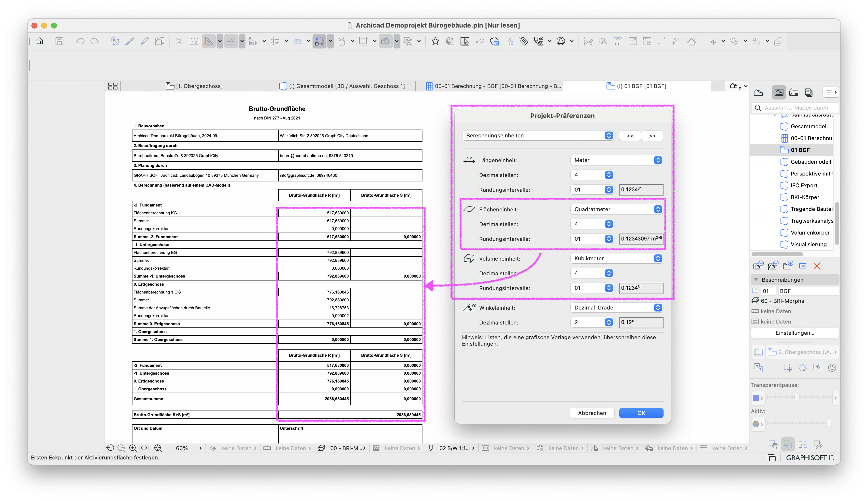Toggle the active snap-to-grid ruler triangle button
Viewport: 868px width, 501px height.
pos(209,41)
